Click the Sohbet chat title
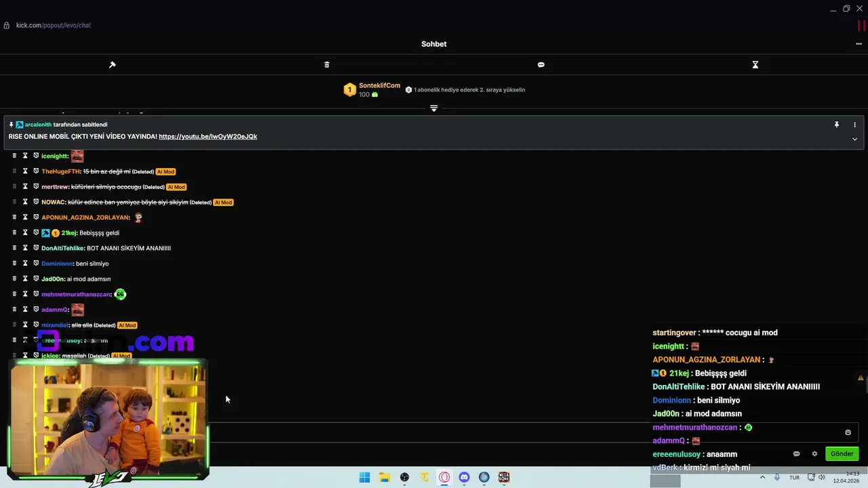This screenshot has width=868, height=488. point(434,44)
